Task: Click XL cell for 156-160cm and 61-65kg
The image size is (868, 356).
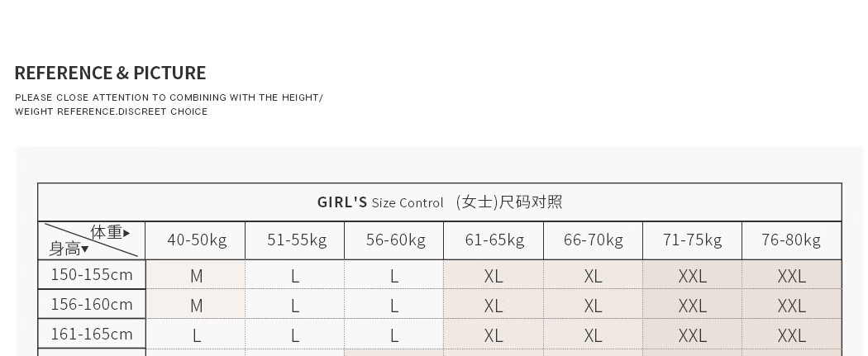Action: [x=494, y=306]
